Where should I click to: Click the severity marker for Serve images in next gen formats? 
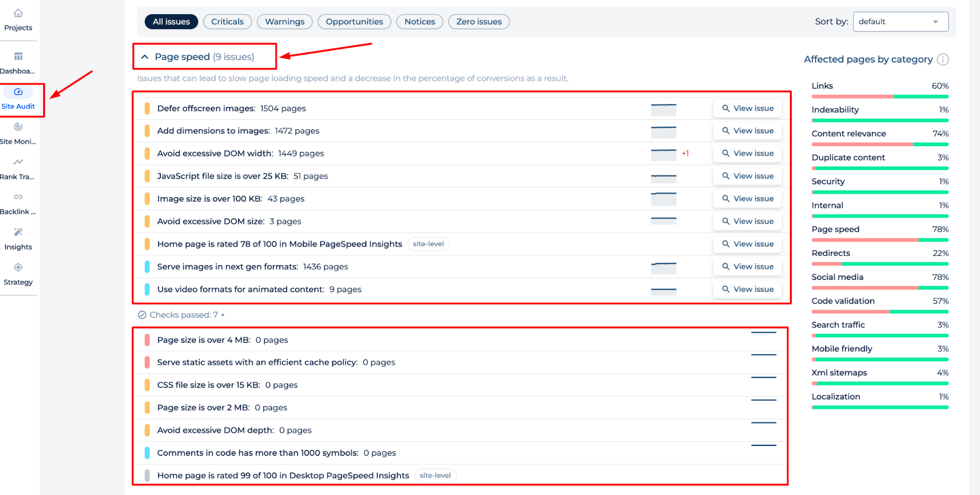coord(147,267)
